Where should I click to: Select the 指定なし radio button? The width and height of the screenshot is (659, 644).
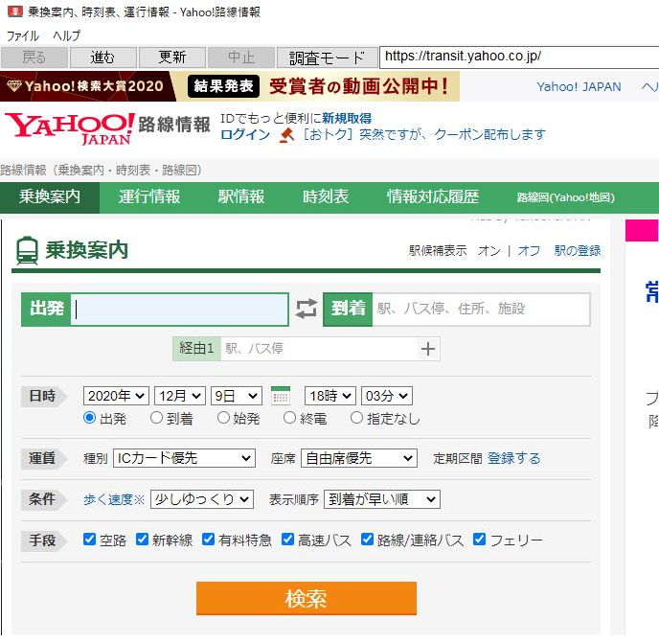coord(356,418)
